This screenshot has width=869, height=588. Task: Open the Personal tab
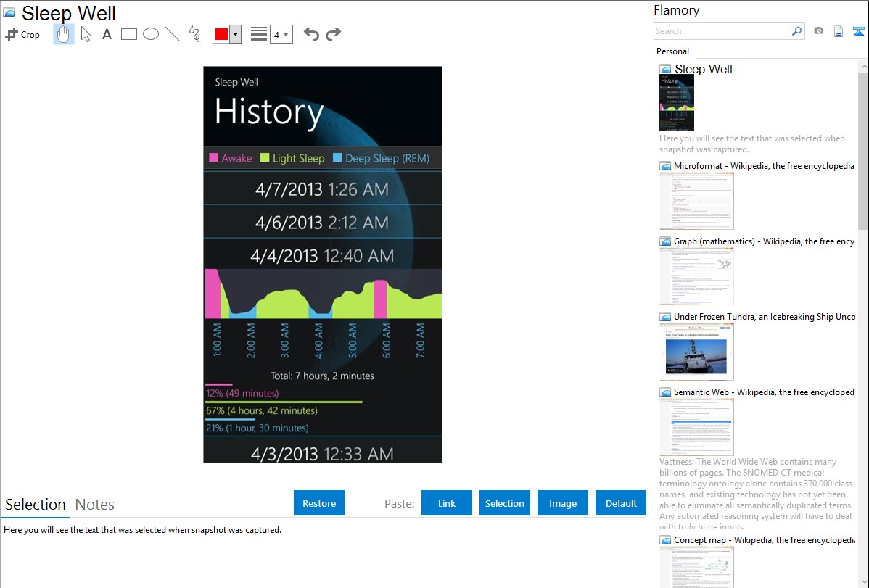click(x=672, y=51)
